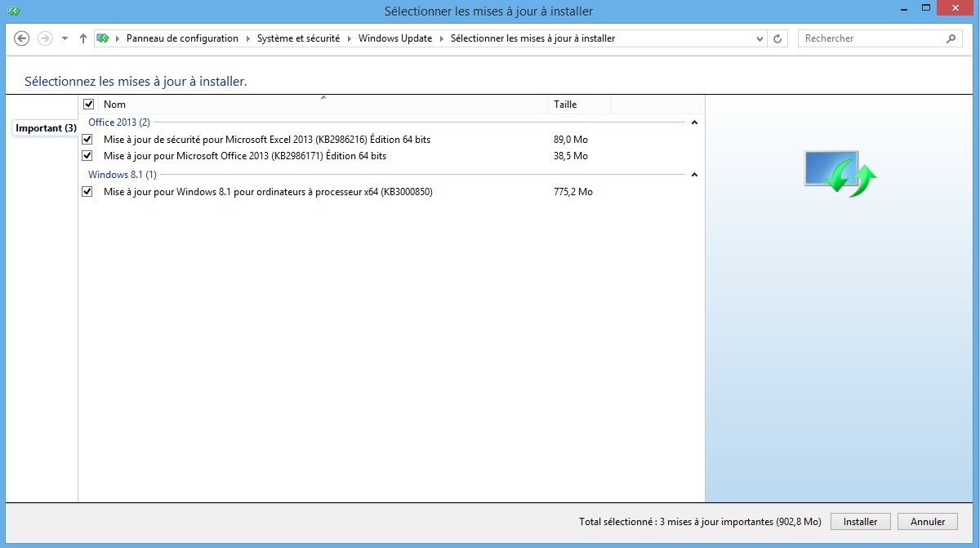980x548 pixels.
Task: Expand the address bar history dropdown
Action: click(759, 38)
